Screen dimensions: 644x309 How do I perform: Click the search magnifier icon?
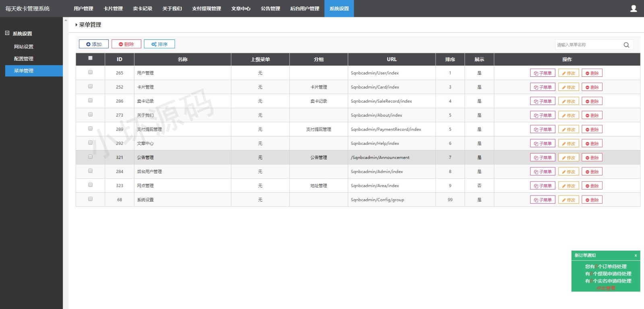(626, 45)
